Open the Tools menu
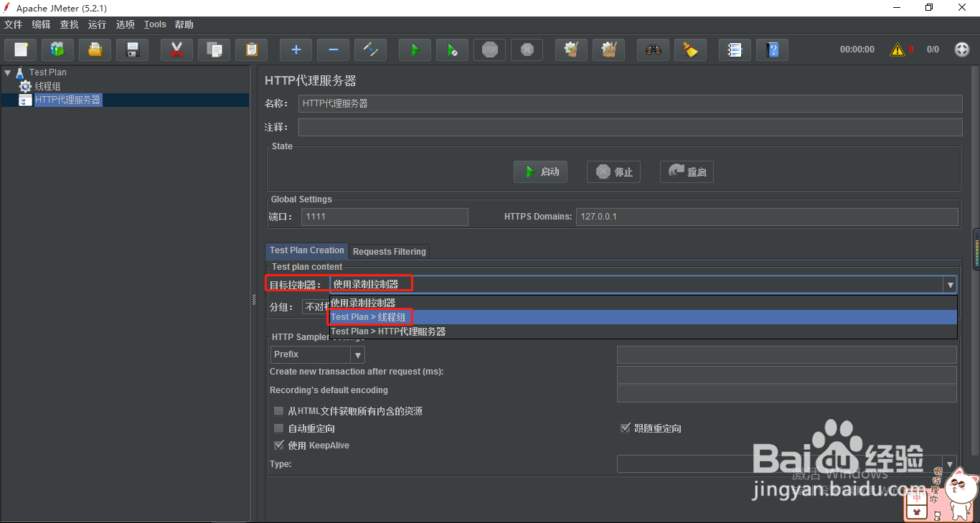 (155, 24)
